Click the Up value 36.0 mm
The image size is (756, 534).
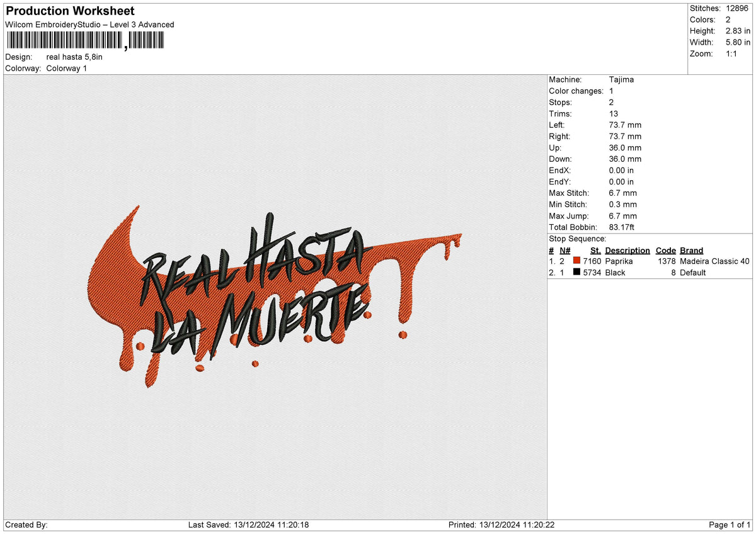click(626, 147)
